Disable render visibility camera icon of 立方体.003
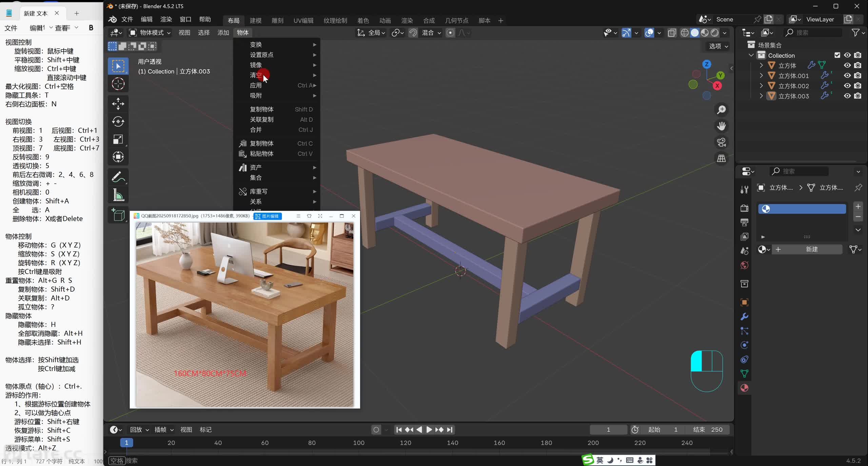The width and height of the screenshot is (868, 466). 858,96
